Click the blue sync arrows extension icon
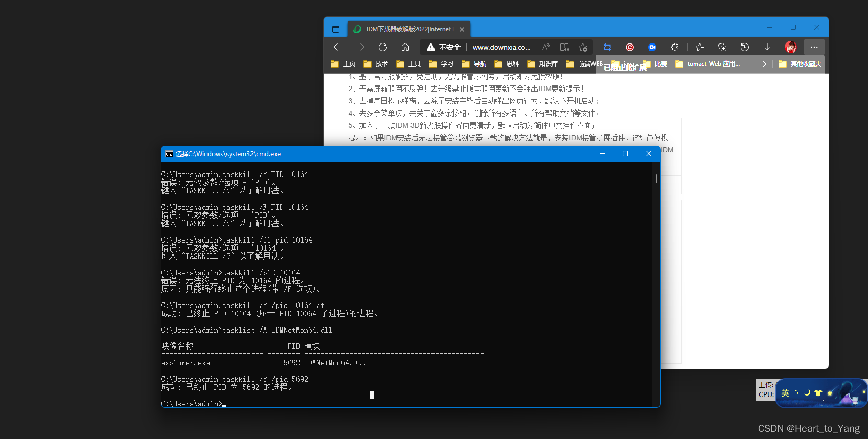Image resolution: width=868 pixels, height=439 pixels. 607,47
